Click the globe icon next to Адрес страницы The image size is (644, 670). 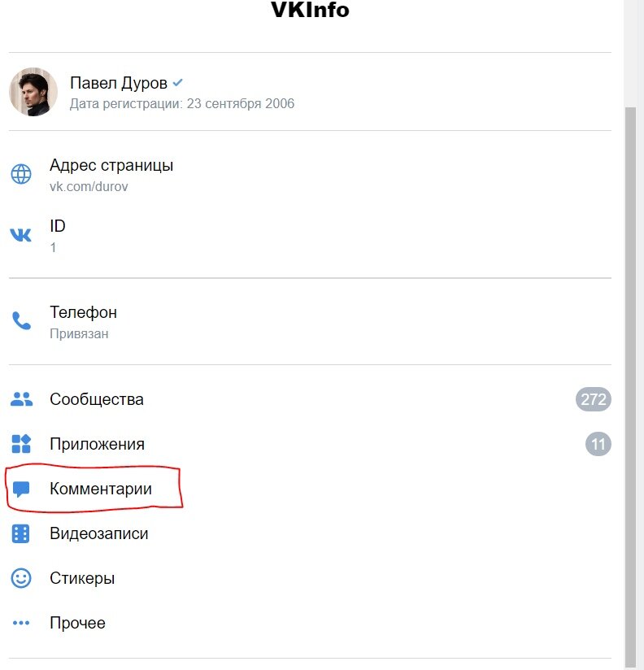21,174
